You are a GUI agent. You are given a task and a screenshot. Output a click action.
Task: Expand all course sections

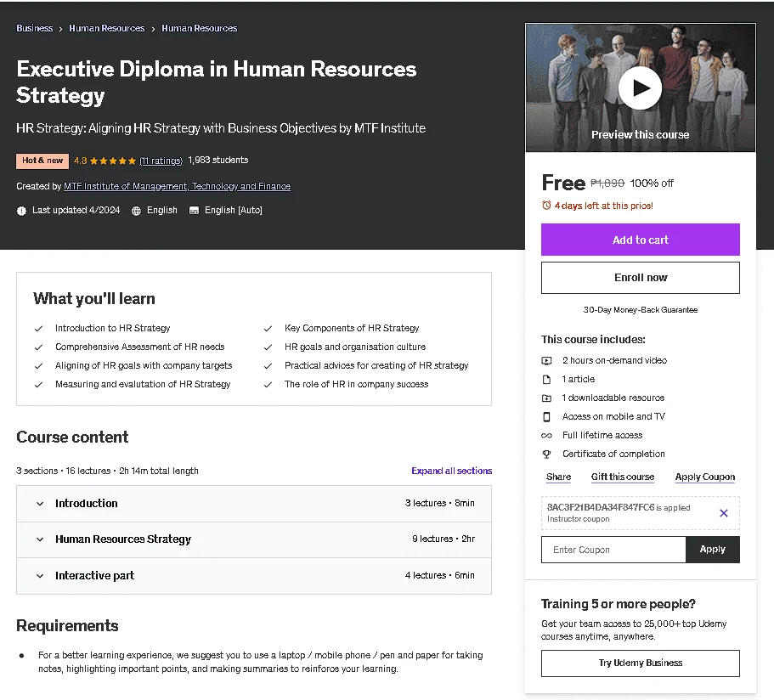click(x=452, y=471)
